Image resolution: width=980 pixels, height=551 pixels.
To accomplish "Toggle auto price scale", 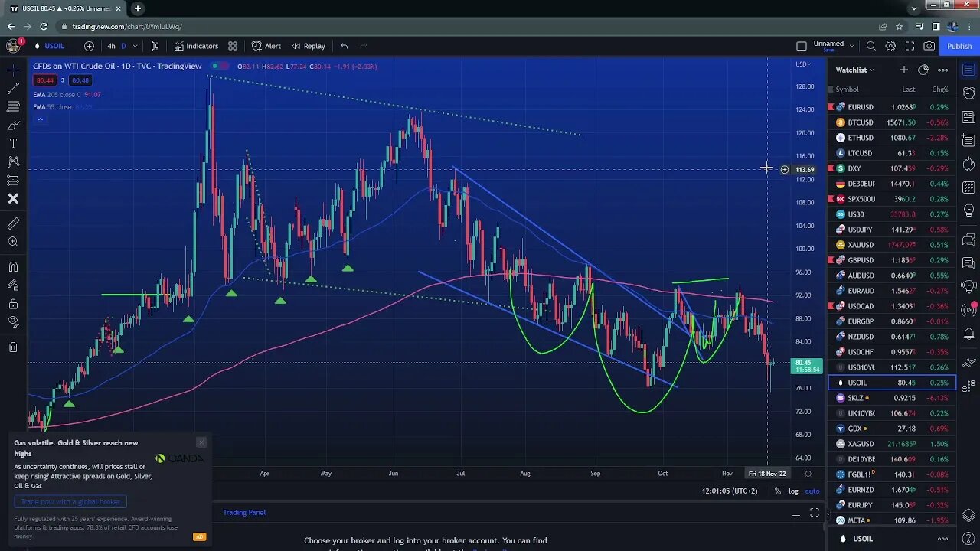I will point(812,491).
